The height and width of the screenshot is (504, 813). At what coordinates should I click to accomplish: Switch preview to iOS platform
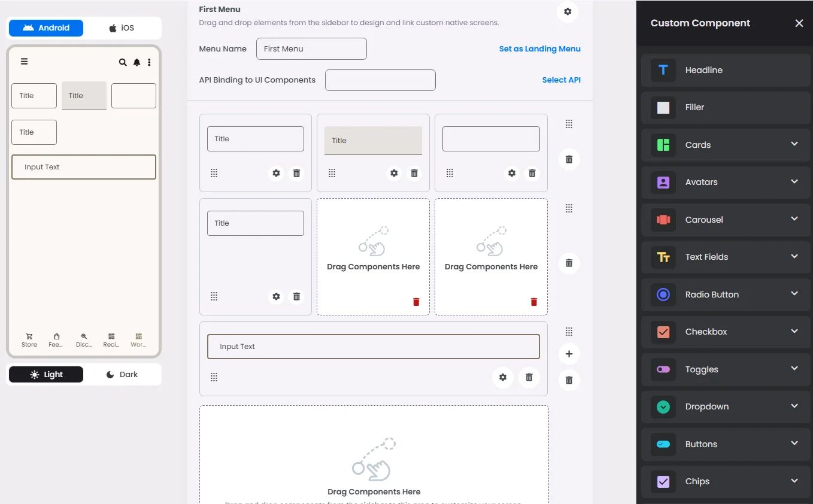point(122,28)
